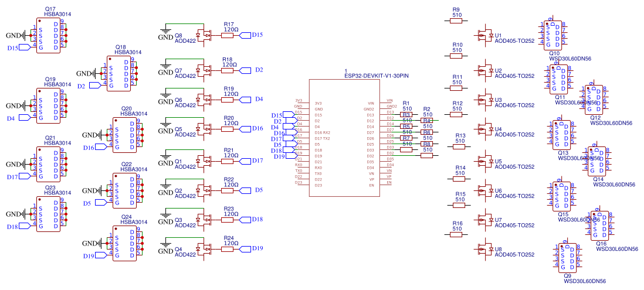This screenshot has width=644, height=290.
Task: Select the R13 510 resistor symbol
Action: tap(460, 146)
